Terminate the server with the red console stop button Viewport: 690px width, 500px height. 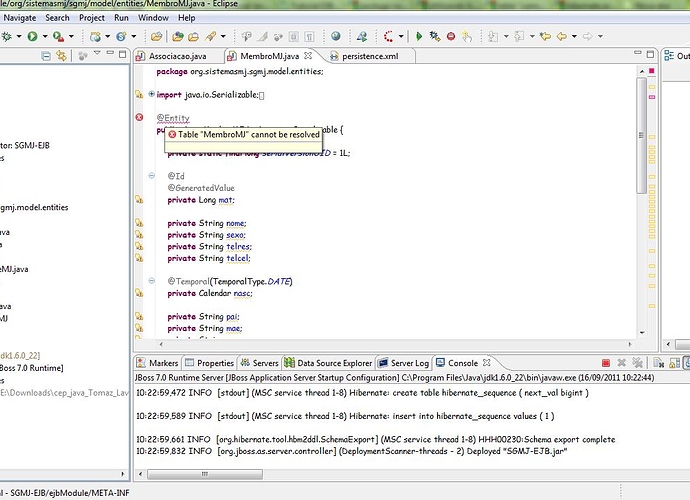[x=606, y=363]
